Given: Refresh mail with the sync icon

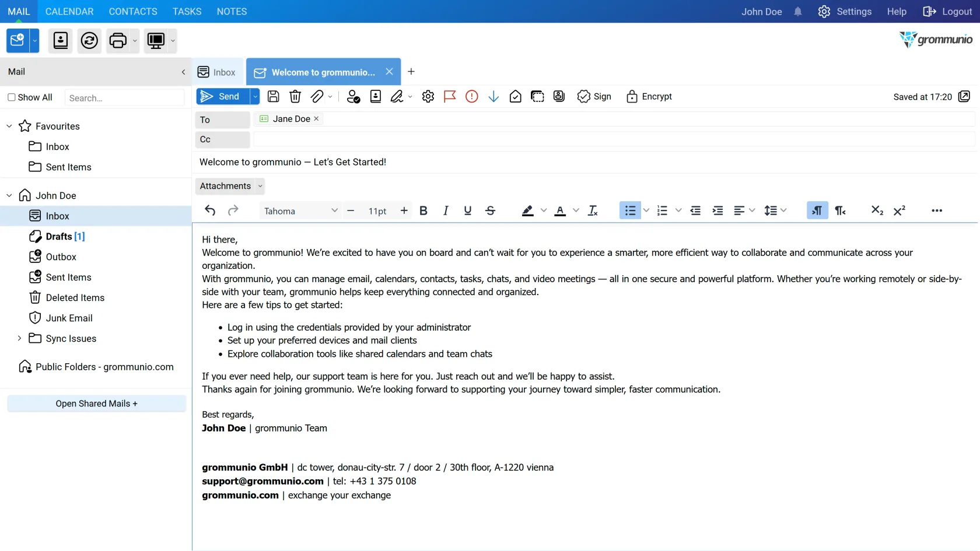Looking at the screenshot, I should click(x=89, y=40).
